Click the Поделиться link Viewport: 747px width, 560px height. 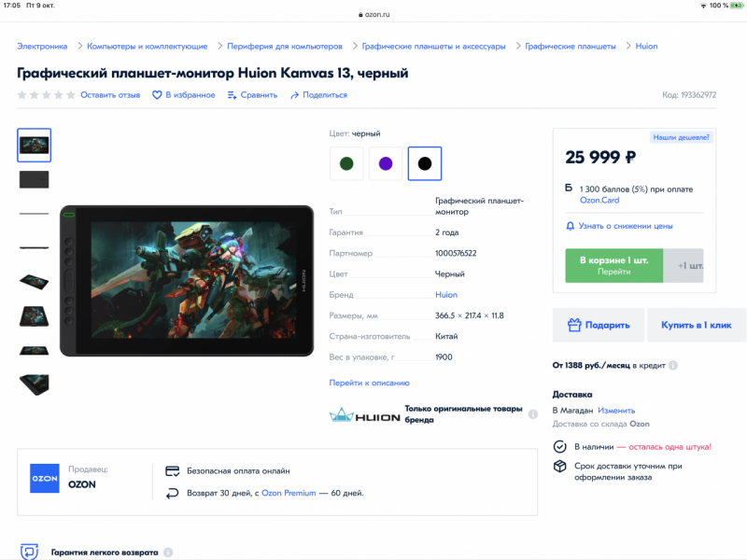tap(325, 95)
